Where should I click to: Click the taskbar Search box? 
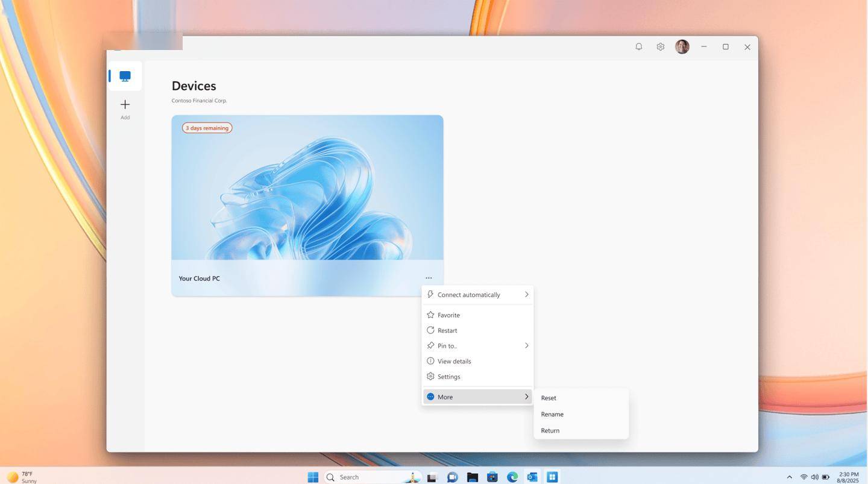point(373,477)
